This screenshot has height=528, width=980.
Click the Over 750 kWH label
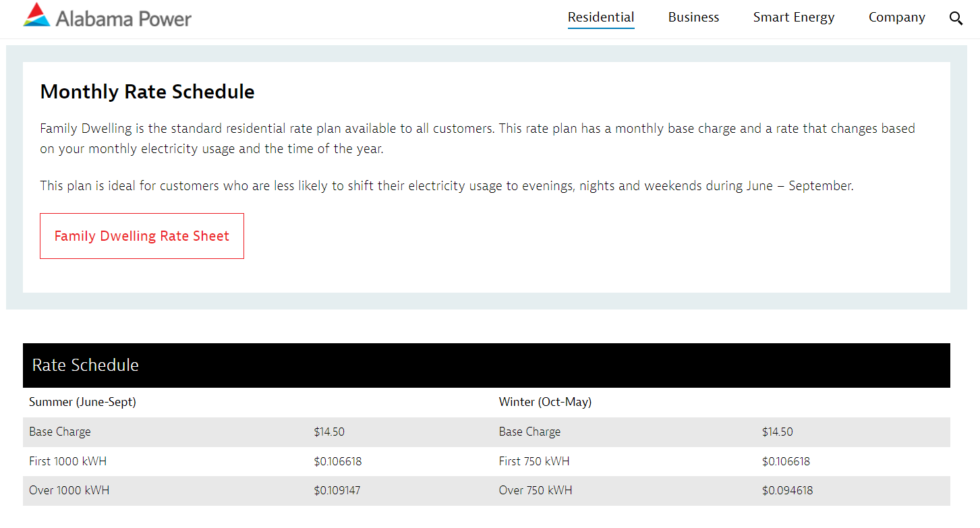pyautogui.click(x=536, y=490)
